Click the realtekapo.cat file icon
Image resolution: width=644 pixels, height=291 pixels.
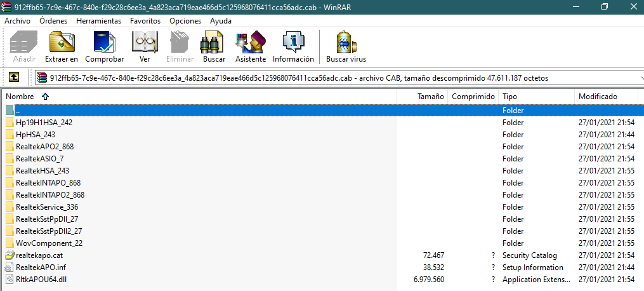[x=10, y=255]
